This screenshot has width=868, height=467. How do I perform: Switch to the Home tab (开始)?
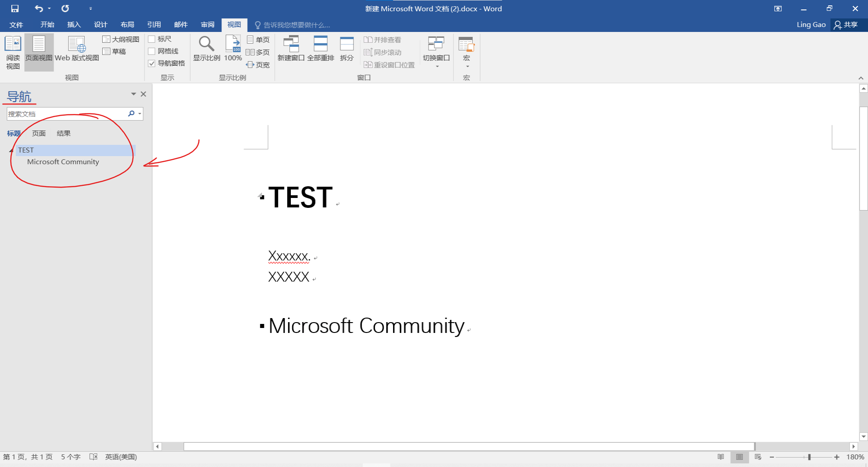click(x=47, y=25)
